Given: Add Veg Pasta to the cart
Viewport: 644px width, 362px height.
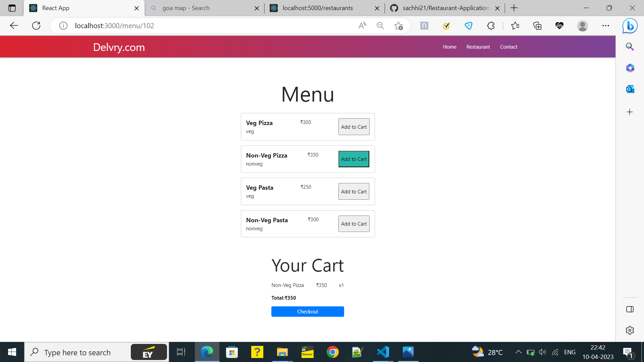Looking at the screenshot, I should point(354,191).
